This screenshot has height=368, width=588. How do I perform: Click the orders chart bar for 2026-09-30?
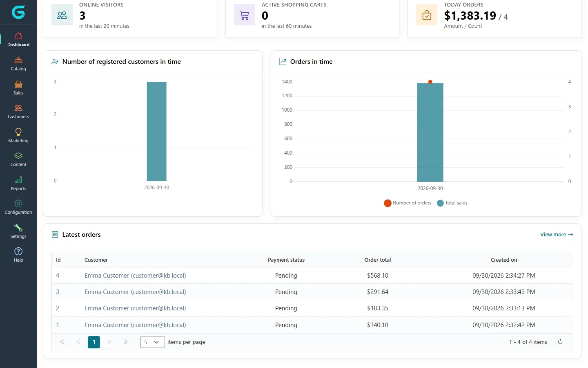coord(430,132)
